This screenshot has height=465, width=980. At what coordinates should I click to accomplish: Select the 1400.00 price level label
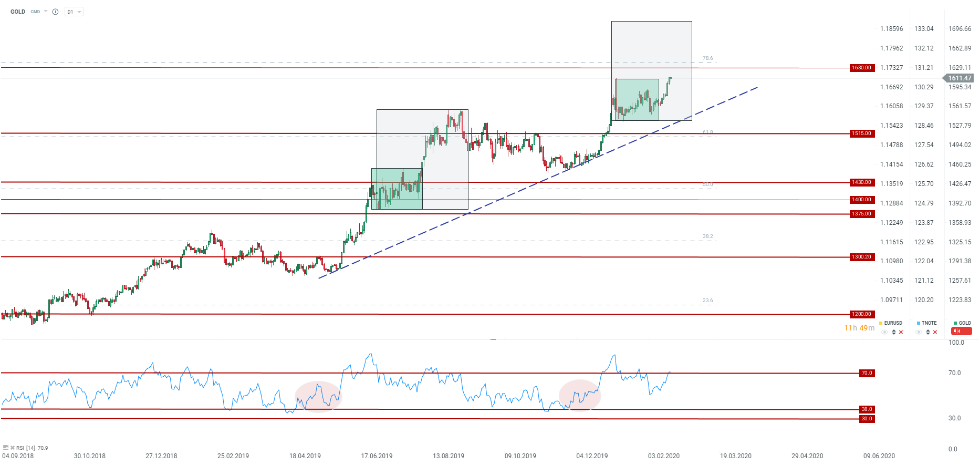coord(861,200)
